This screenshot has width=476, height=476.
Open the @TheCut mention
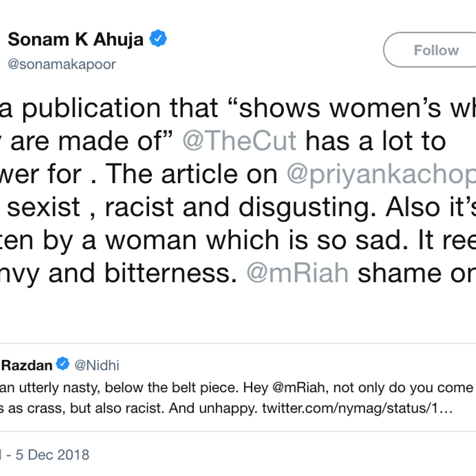click(240, 141)
